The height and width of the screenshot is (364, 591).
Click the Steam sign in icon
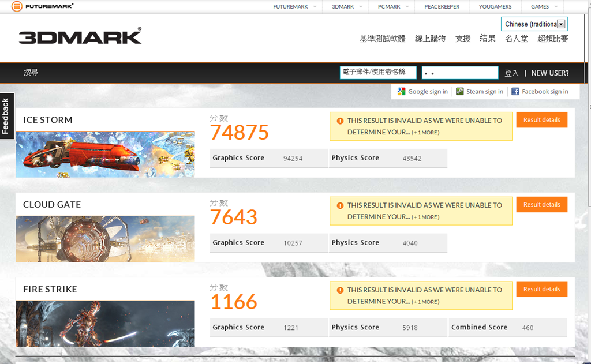coord(459,92)
